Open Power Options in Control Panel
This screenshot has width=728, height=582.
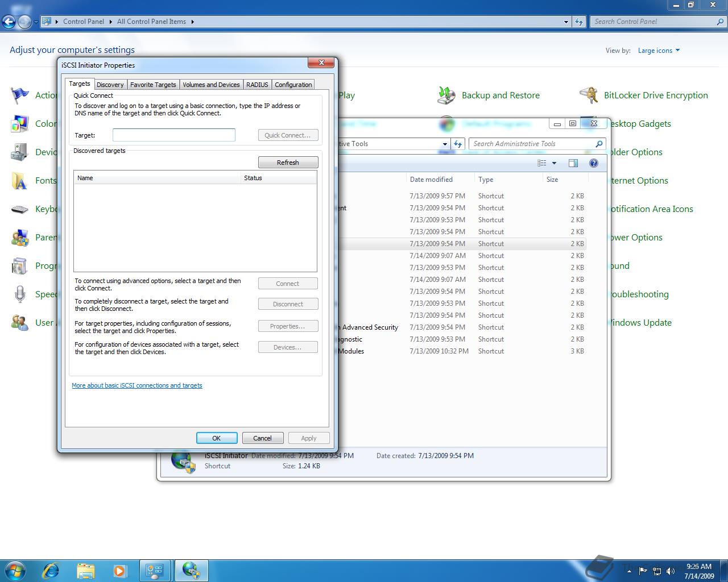click(636, 238)
